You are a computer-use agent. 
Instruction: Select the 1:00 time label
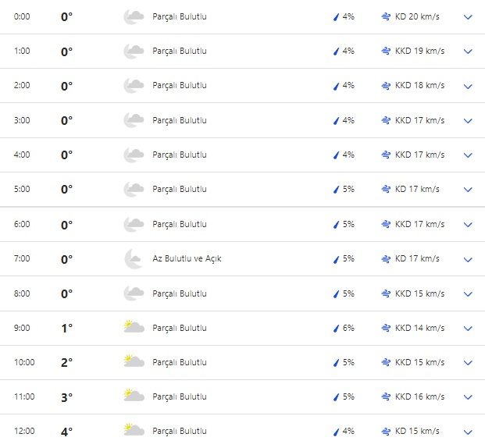click(x=22, y=52)
